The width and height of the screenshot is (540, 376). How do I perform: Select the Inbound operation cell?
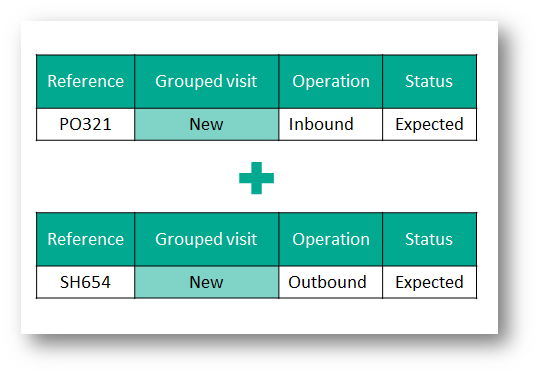331,124
